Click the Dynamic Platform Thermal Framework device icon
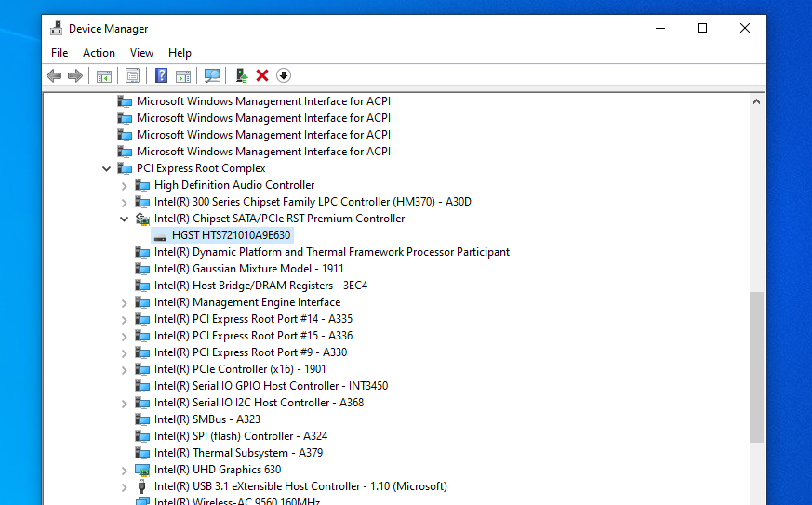812x505 pixels. point(142,252)
